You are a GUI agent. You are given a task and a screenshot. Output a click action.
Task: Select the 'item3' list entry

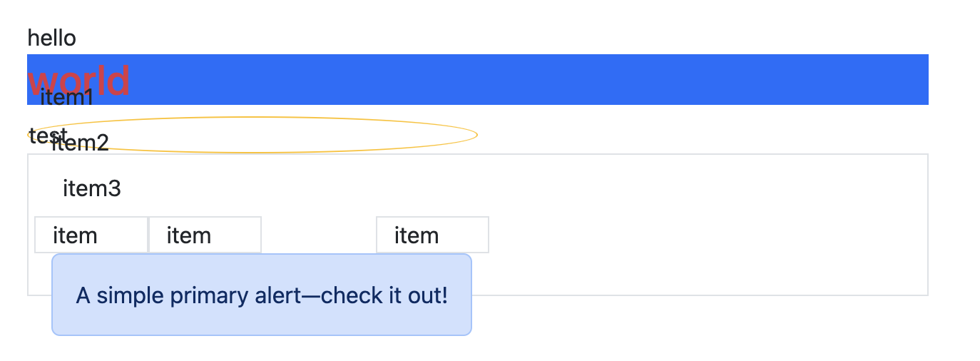pyautogui.click(x=92, y=189)
